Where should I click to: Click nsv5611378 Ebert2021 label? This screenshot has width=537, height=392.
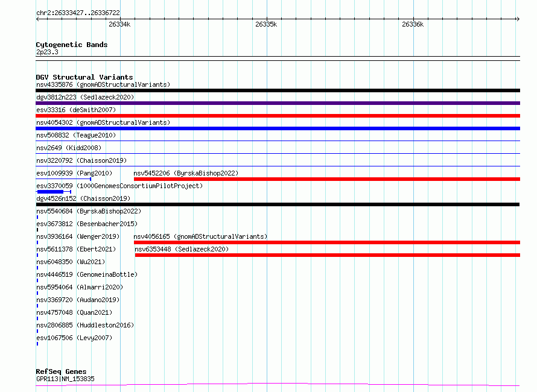coord(76,249)
